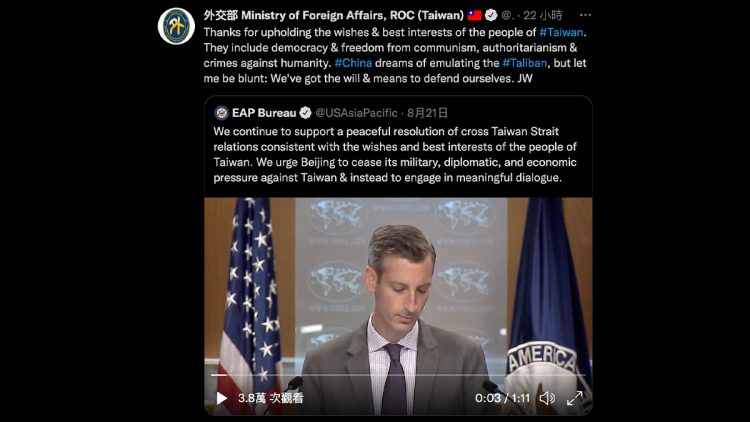Toggle the video volume speaker icon

[547, 398]
